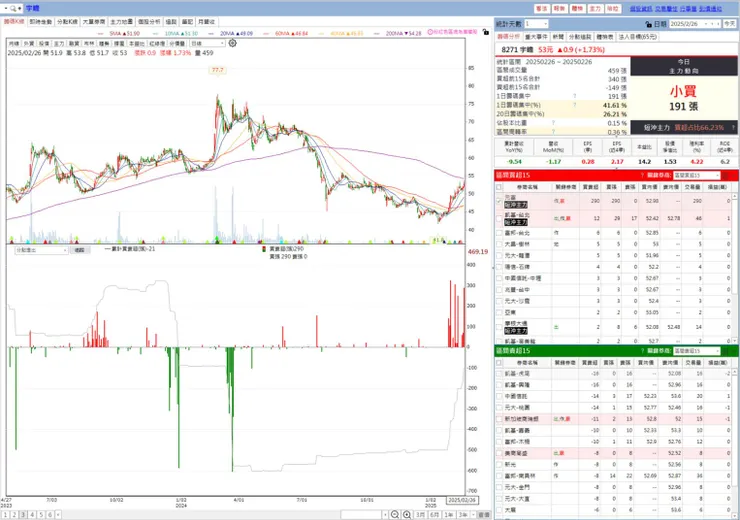Toggle 投信 overlay button on chart toolbar

point(44,43)
